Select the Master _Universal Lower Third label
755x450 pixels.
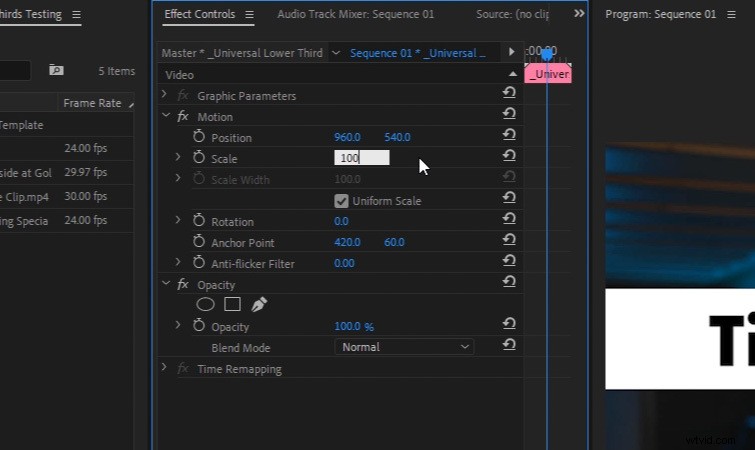click(242, 53)
